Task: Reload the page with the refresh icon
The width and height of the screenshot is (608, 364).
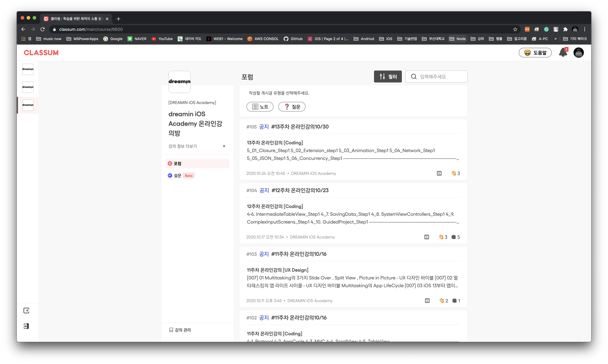Action: point(42,29)
